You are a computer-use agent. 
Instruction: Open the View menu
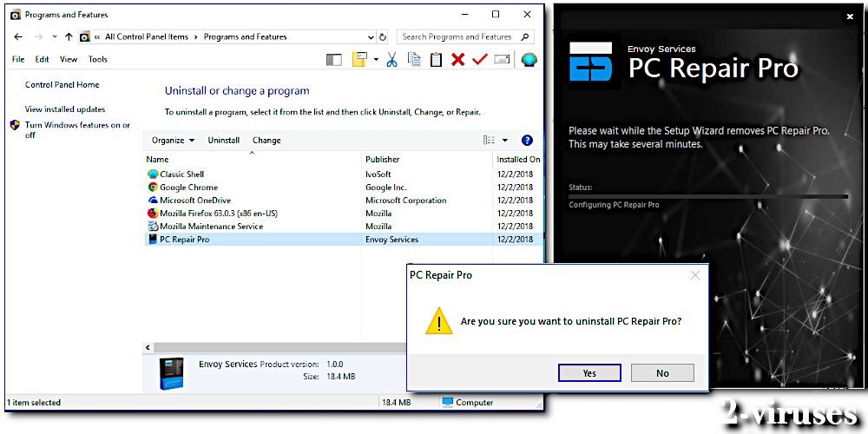click(x=69, y=59)
